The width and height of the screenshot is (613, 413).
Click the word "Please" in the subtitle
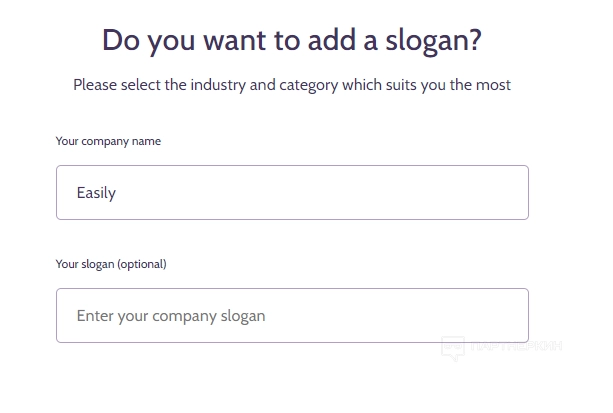coord(96,85)
